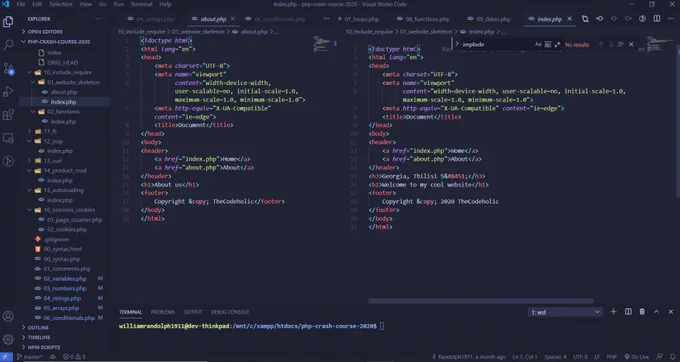Viewport: 680px width, 362px height.
Task: Maximize the terminal panel with chevron up
Action: 657,312
